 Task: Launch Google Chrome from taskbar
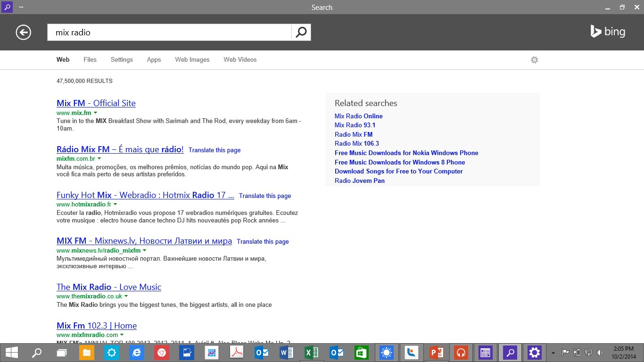(x=161, y=352)
